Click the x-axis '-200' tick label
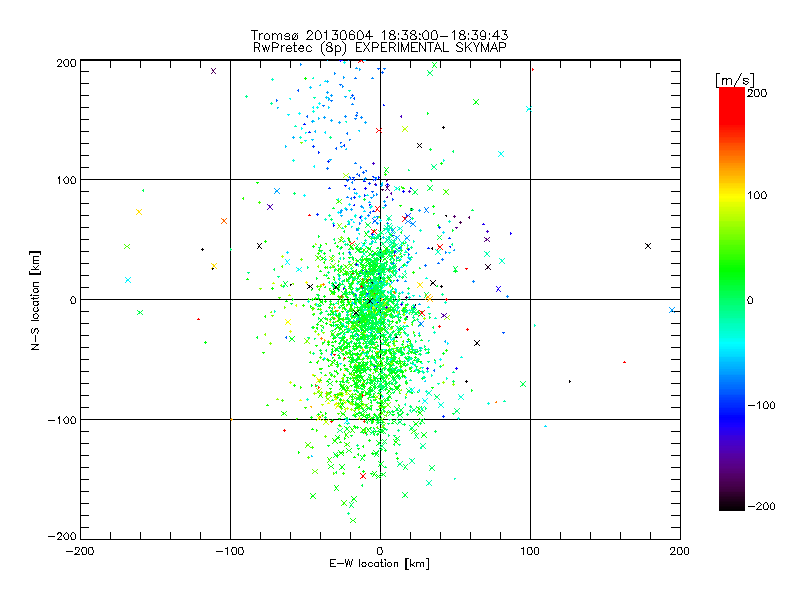 [80, 551]
